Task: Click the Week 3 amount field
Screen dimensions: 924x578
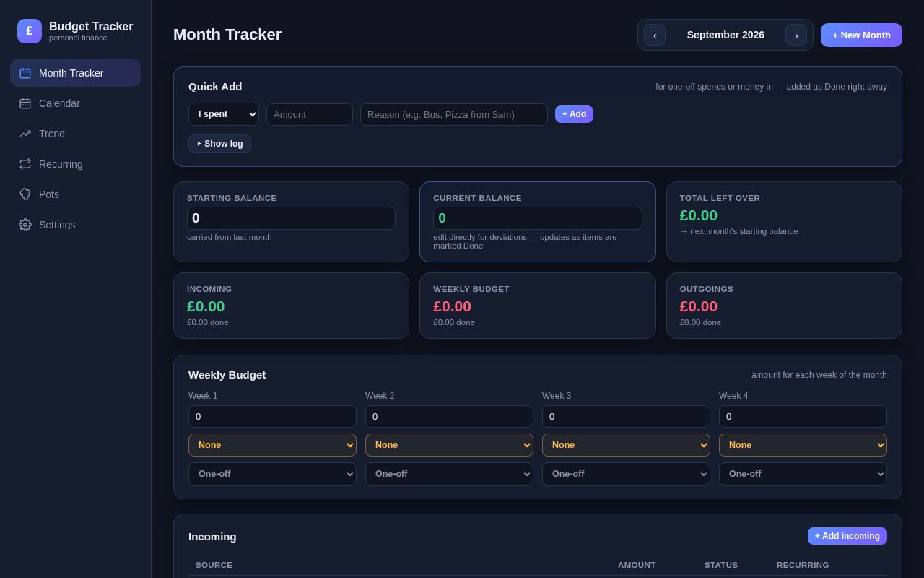Action: click(626, 416)
